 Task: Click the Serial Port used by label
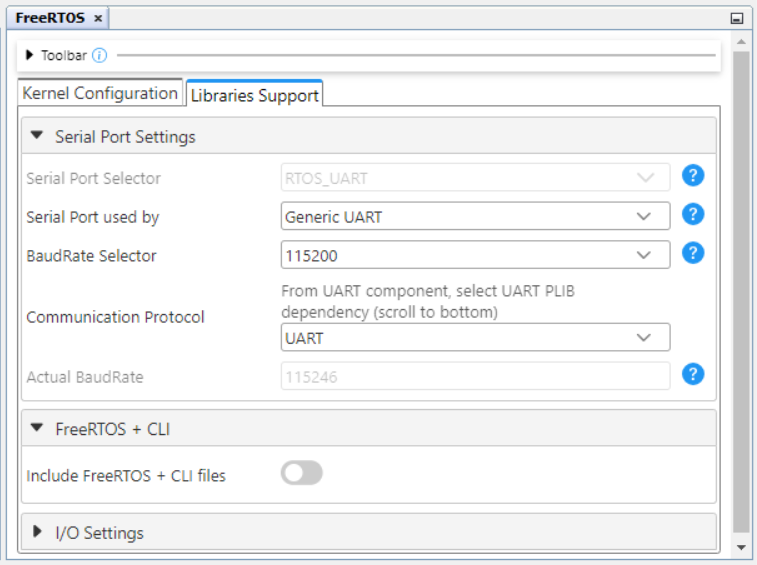coord(93,217)
